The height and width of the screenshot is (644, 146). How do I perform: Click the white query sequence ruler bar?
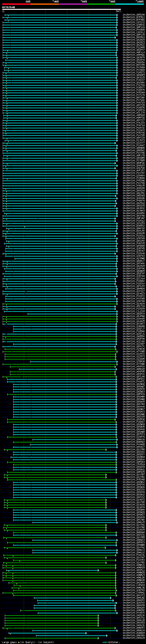(x=62, y=9)
